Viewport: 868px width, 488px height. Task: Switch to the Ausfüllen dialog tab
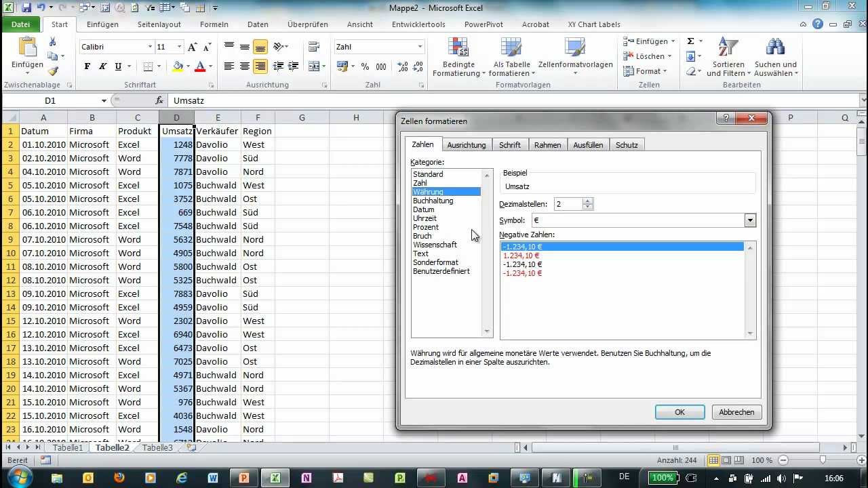[588, 145]
